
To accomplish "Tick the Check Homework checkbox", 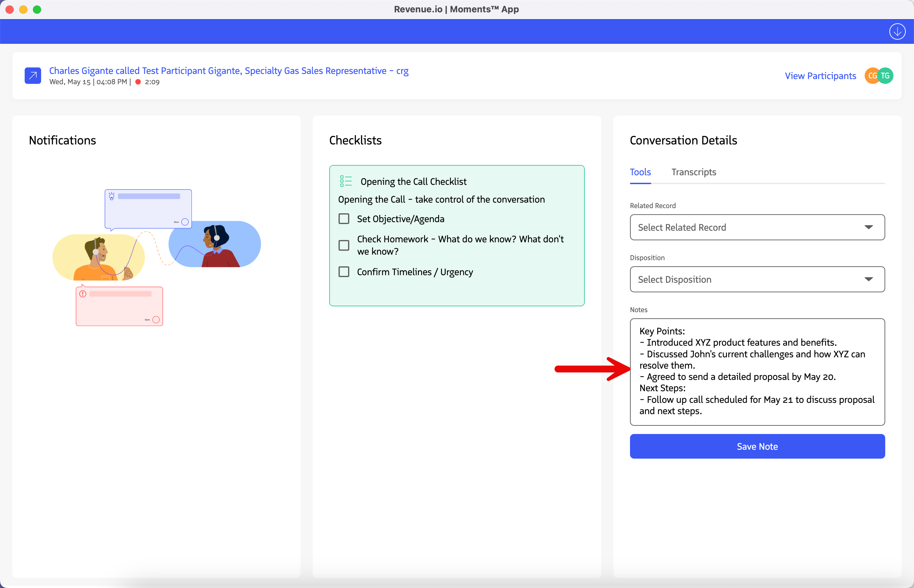I will 344,245.
